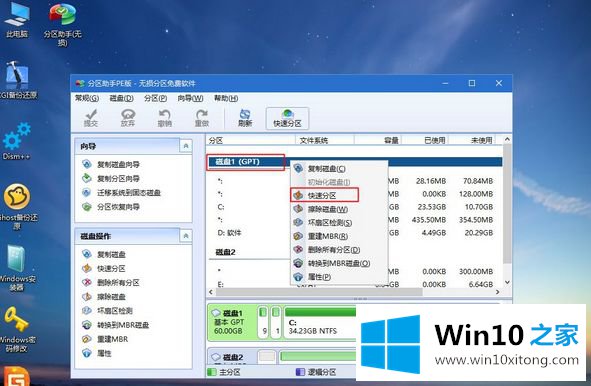Choose 转换到MBR磁盘(O) in the context menu
Viewport: 591px width, 386px height.
pos(339,263)
